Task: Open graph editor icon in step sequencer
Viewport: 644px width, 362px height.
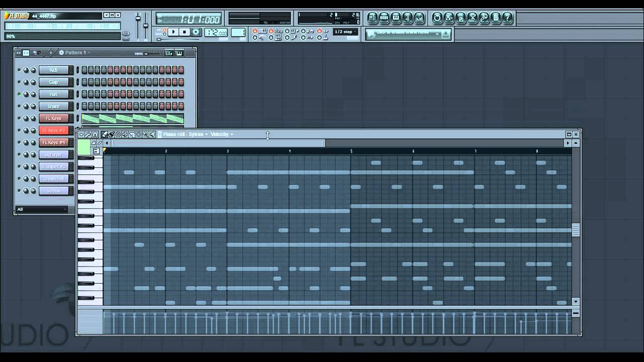Action: pyautogui.click(x=169, y=53)
